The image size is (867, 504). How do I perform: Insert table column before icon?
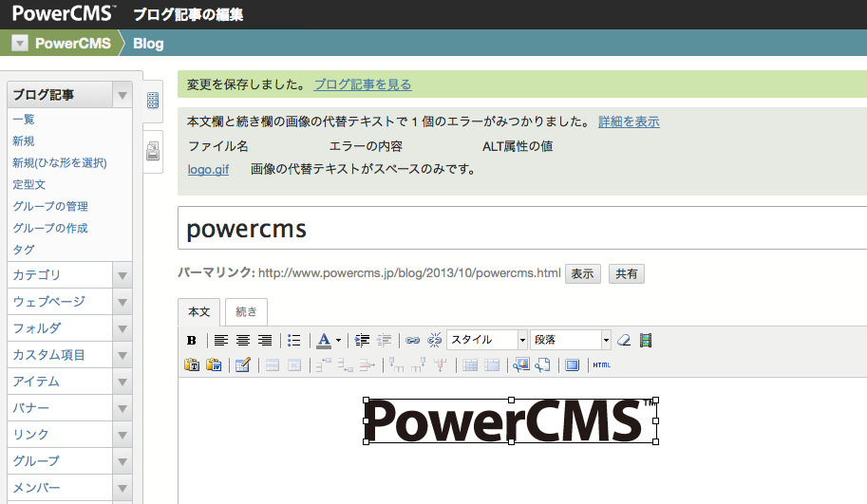(396, 364)
